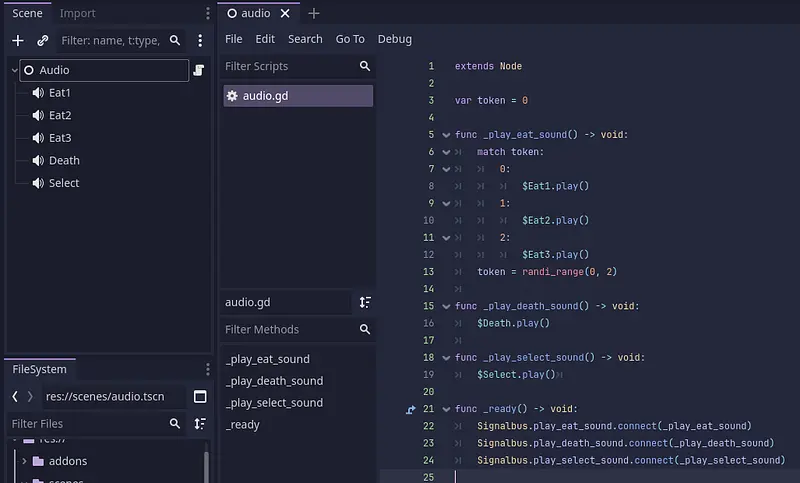Expand the addons folder in FileSystem
This screenshot has width=800, height=483.
(24, 461)
